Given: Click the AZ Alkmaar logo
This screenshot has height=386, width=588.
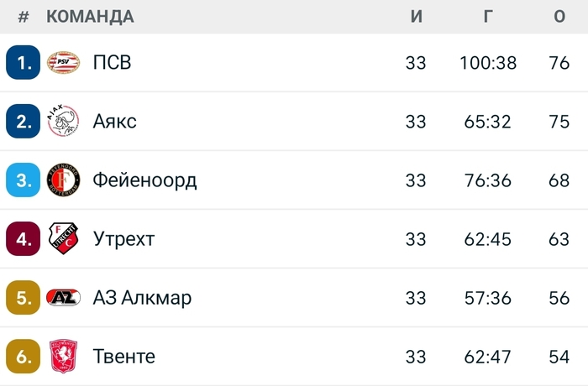Looking at the screenshot, I should 63,298.
